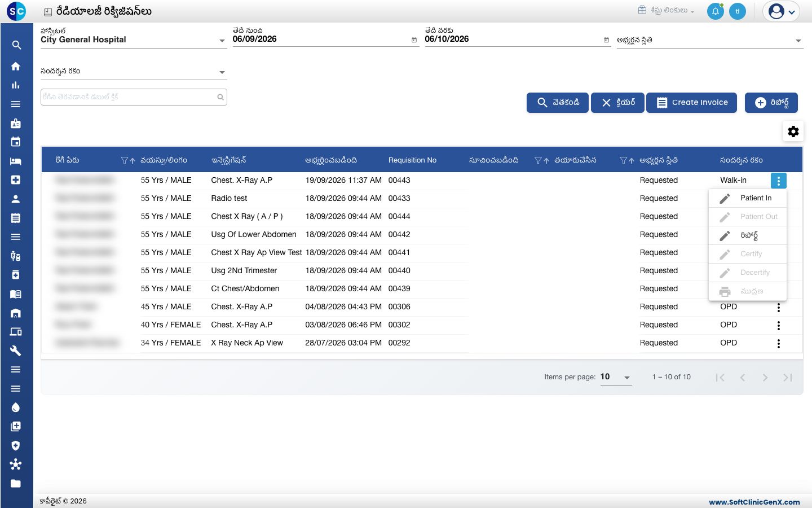Open the wrench tools icon in the sidebar
812x508 pixels.
tap(16, 351)
